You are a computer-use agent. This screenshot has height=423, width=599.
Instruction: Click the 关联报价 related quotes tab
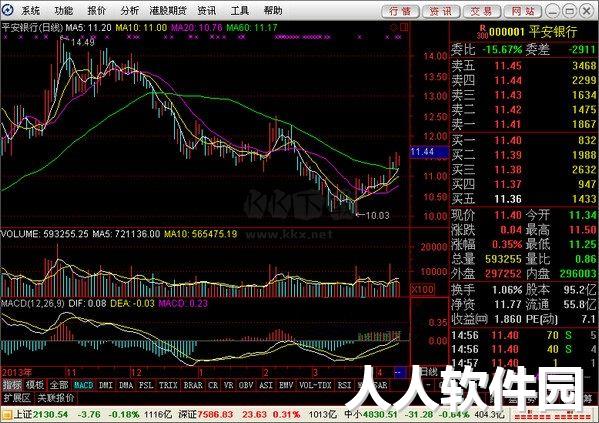(56, 398)
